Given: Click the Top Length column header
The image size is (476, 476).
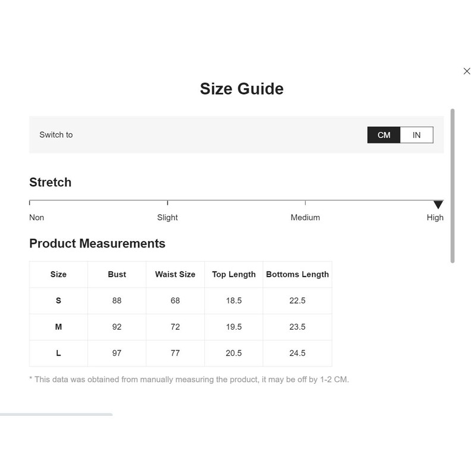Looking at the screenshot, I should click(x=234, y=274).
